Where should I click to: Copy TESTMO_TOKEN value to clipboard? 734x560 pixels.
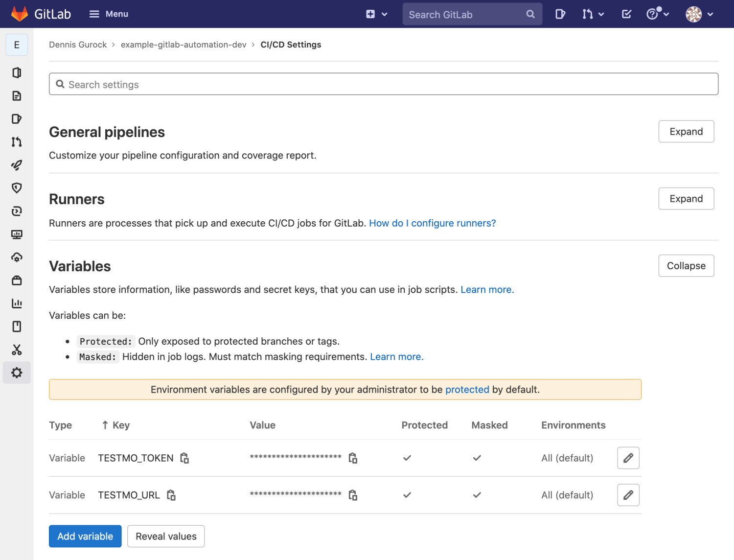coord(353,458)
